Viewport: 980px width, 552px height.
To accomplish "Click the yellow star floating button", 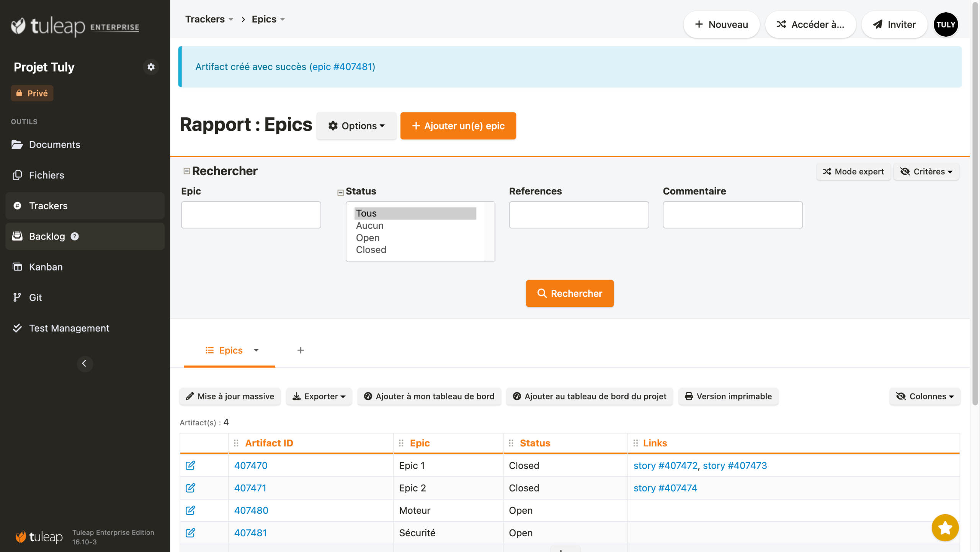I will click(944, 528).
